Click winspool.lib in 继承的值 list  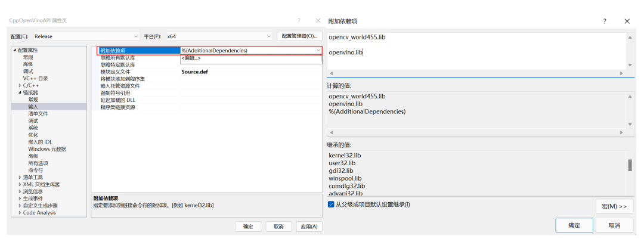tap(345, 178)
